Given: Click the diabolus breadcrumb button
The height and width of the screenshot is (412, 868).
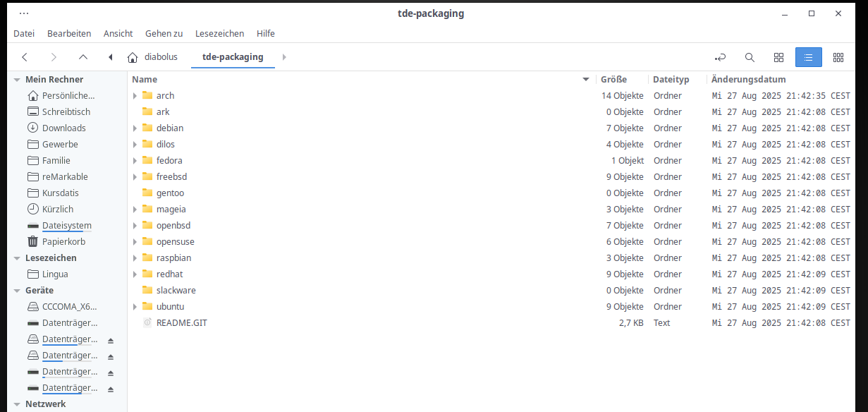Looking at the screenshot, I should (153, 57).
